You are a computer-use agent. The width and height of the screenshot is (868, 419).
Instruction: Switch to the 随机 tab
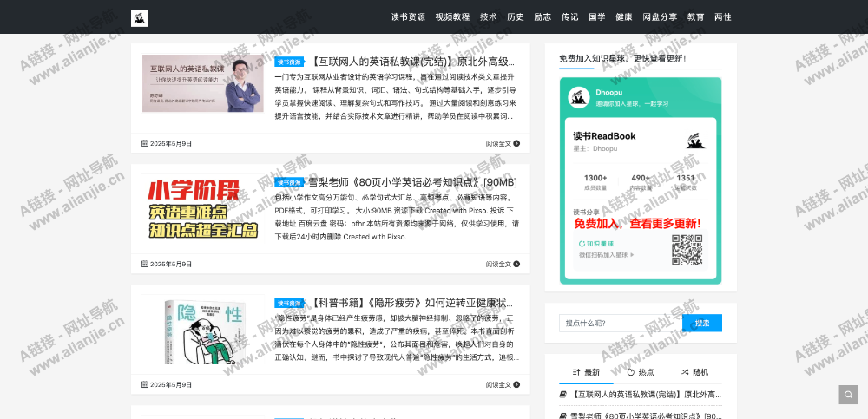tap(694, 372)
